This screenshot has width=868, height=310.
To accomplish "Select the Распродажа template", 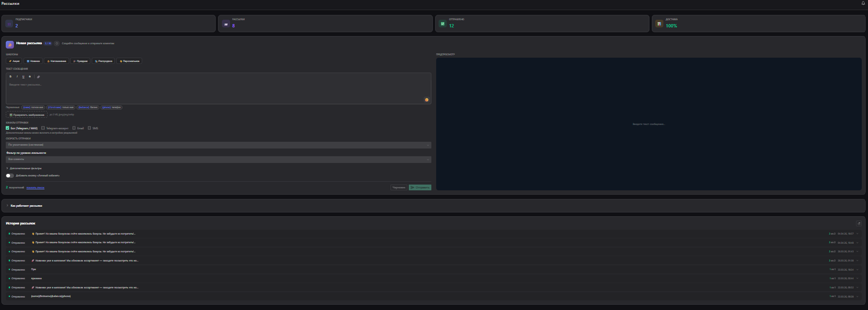I will coord(103,61).
